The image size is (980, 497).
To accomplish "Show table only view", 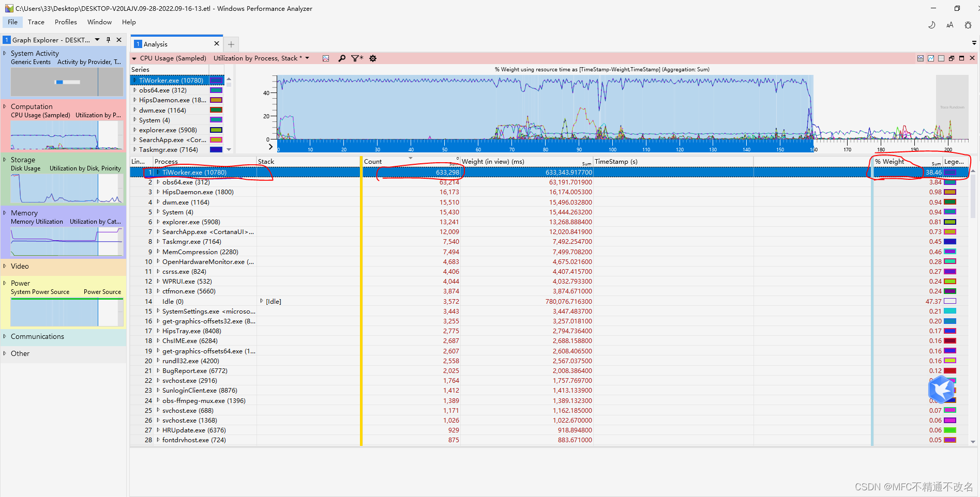I will (941, 58).
